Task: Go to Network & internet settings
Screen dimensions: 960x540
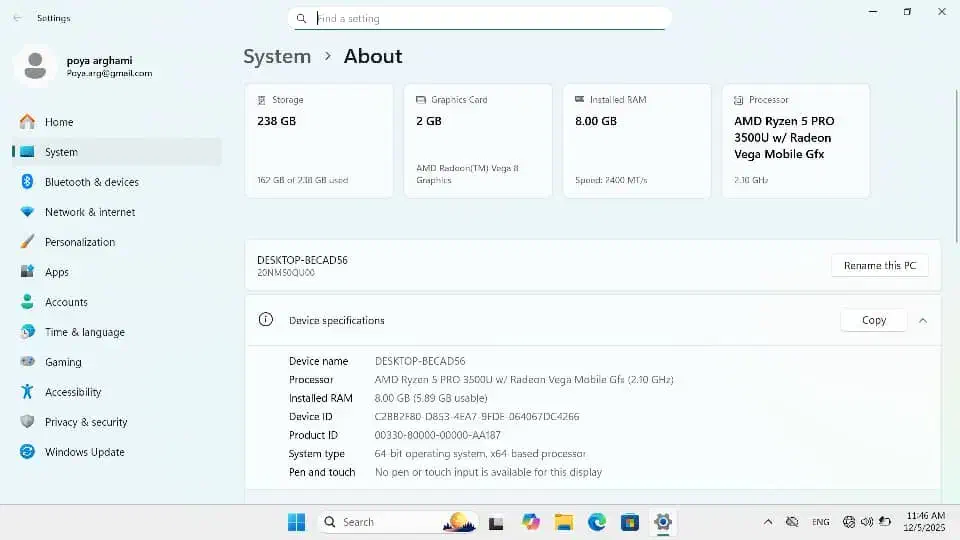Action: pos(116,212)
